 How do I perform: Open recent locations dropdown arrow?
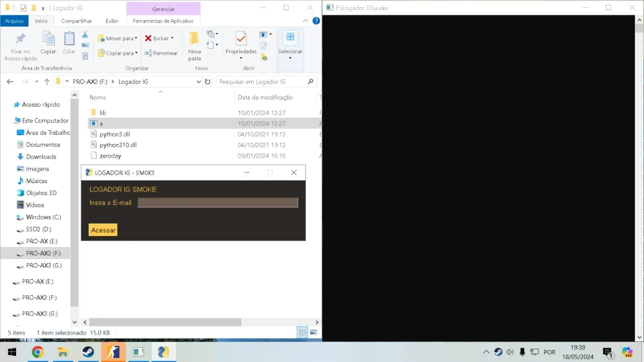pyautogui.click(x=36, y=82)
